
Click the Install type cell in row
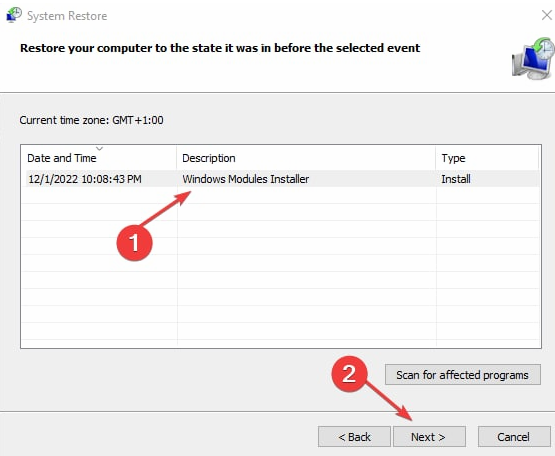point(456,179)
